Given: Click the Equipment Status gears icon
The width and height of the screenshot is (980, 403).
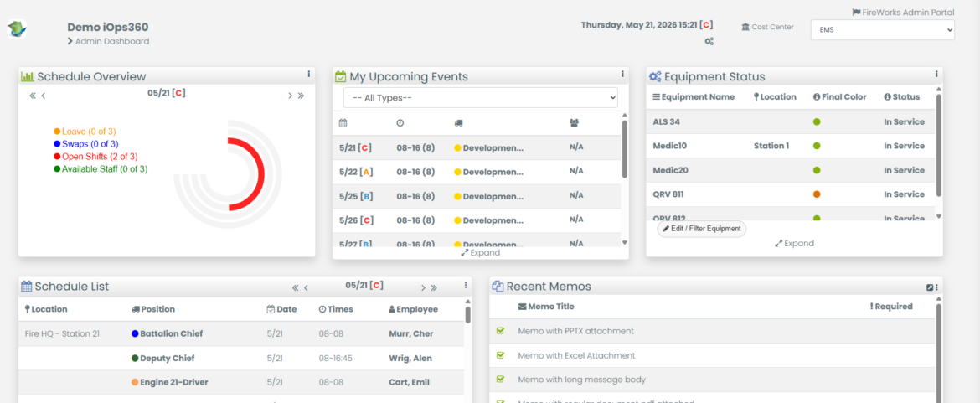Looking at the screenshot, I should (x=655, y=76).
